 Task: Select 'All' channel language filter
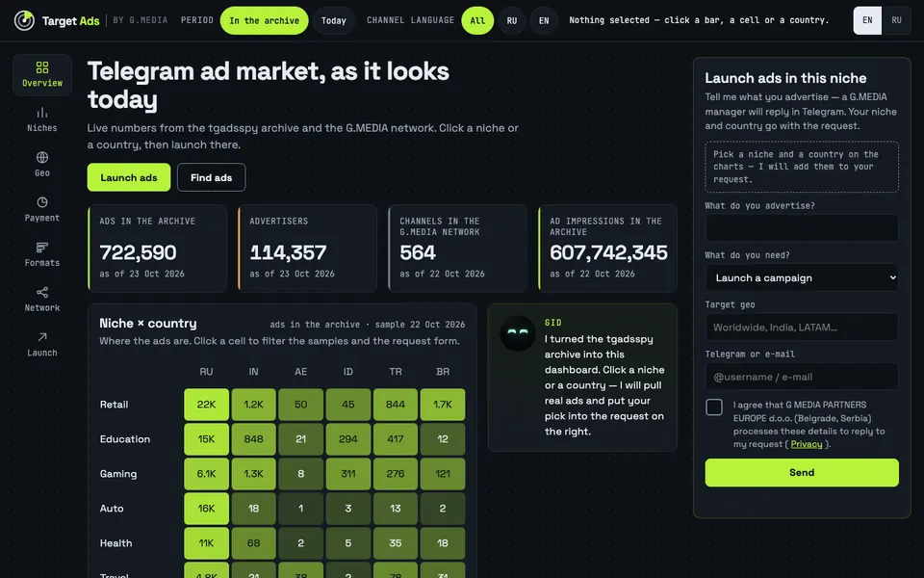pos(478,20)
